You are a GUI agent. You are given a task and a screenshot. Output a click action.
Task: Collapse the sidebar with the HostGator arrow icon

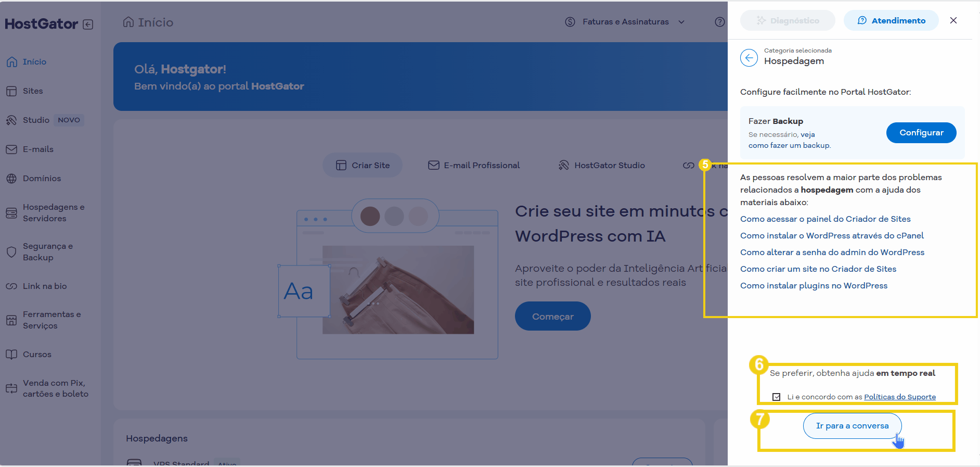click(x=88, y=24)
